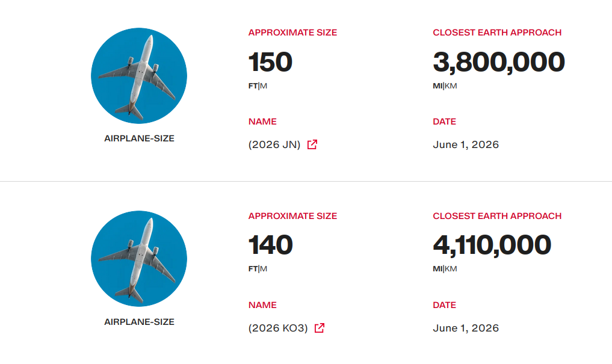Click airplane image for asteroid 2026 KO3

[139, 259]
